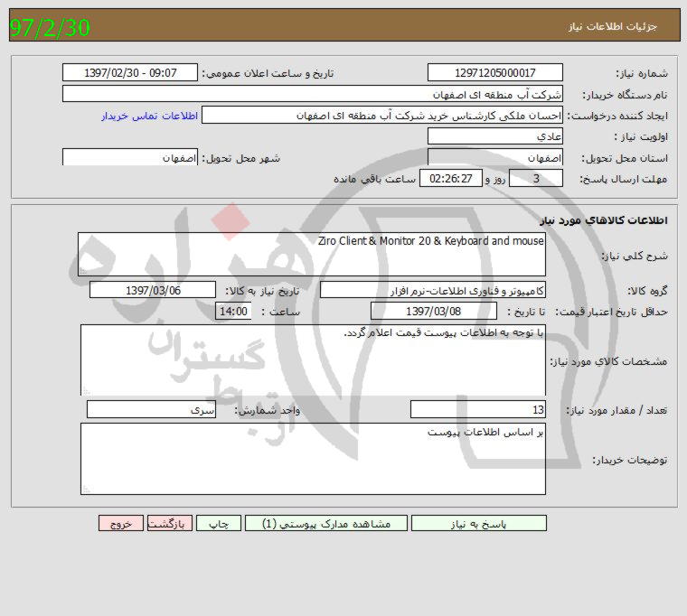Focus the شرح کلی نیاز text box
The height and width of the screenshot is (616, 687).
312,254
